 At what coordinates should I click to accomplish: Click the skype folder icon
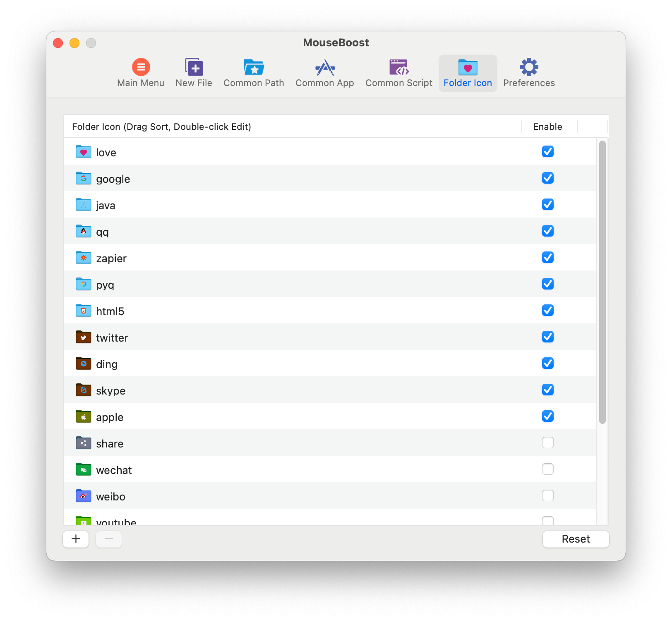84,390
